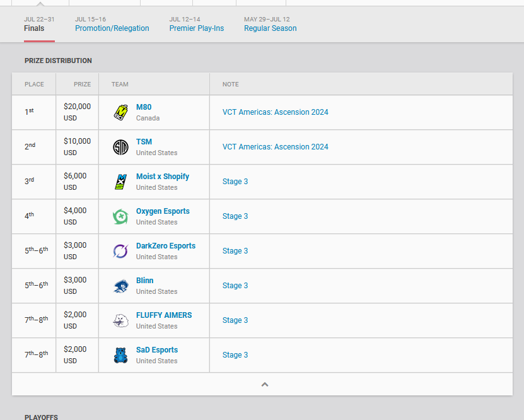
Task: Click the Canada label under M80
Action: 148,119
